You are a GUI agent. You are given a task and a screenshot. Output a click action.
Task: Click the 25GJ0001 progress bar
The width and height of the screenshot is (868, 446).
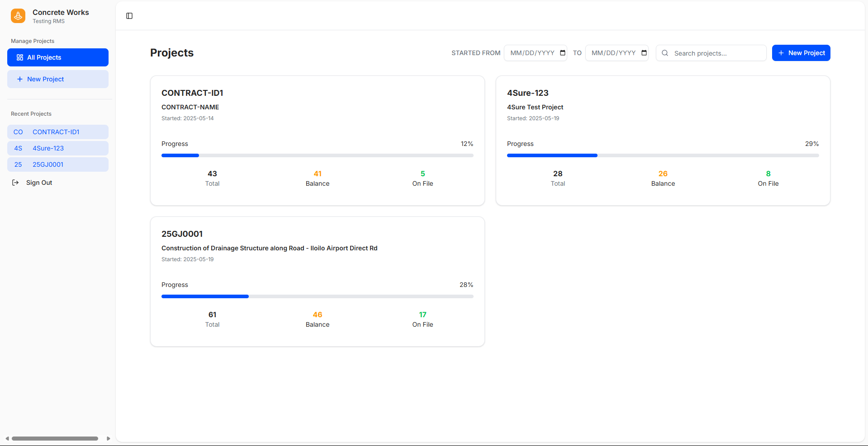tap(317, 296)
